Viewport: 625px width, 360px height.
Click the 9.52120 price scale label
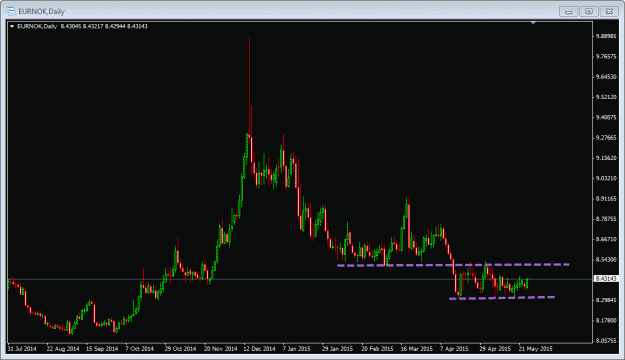pos(606,97)
